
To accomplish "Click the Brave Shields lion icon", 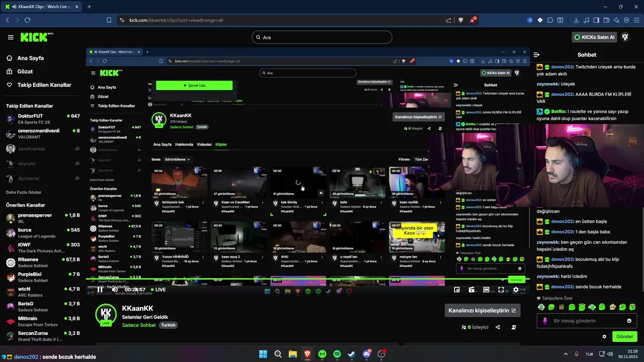I will (461, 20).
